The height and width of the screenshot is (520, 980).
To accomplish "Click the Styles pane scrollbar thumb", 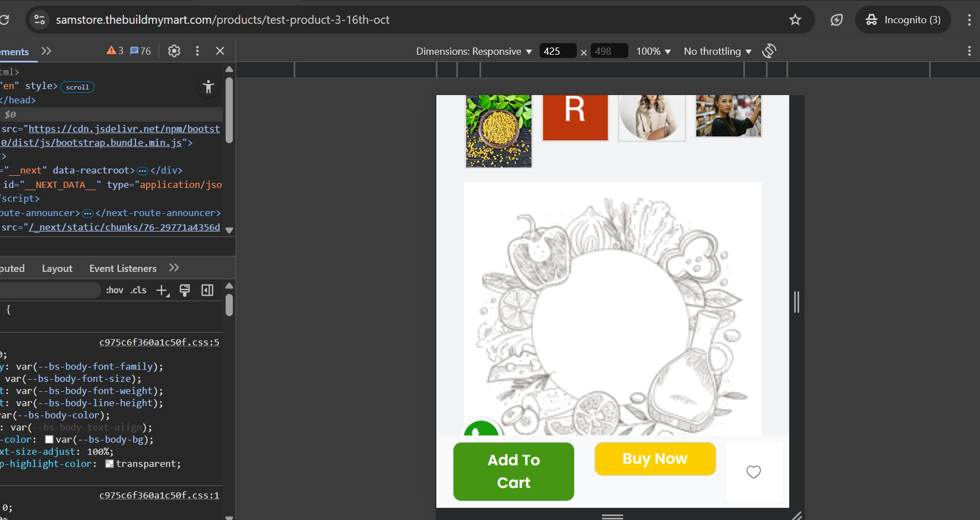I will click(x=230, y=305).
